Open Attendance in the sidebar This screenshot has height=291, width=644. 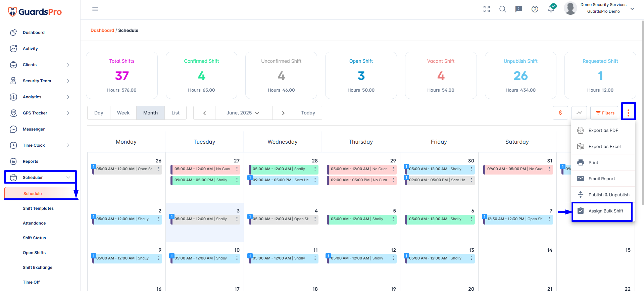(x=34, y=223)
